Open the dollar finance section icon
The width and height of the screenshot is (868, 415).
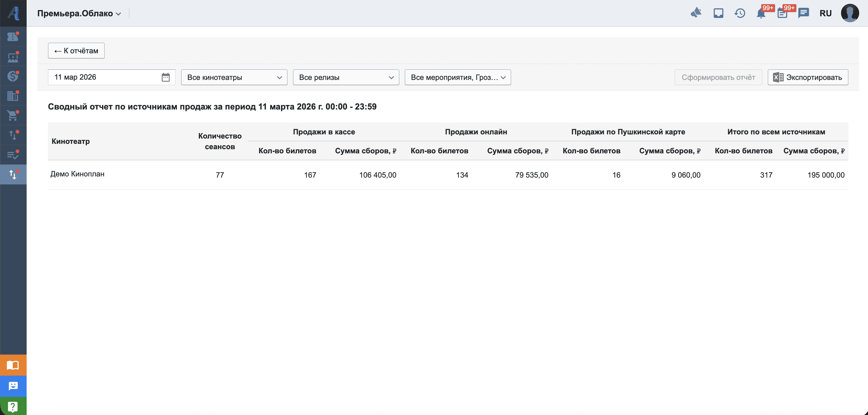[13, 76]
